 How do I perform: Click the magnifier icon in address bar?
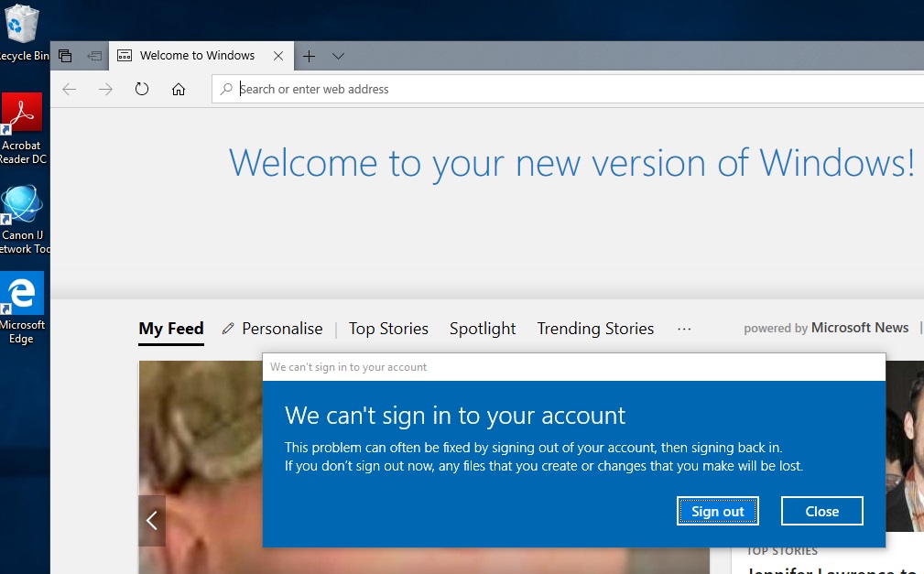coord(226,89)
